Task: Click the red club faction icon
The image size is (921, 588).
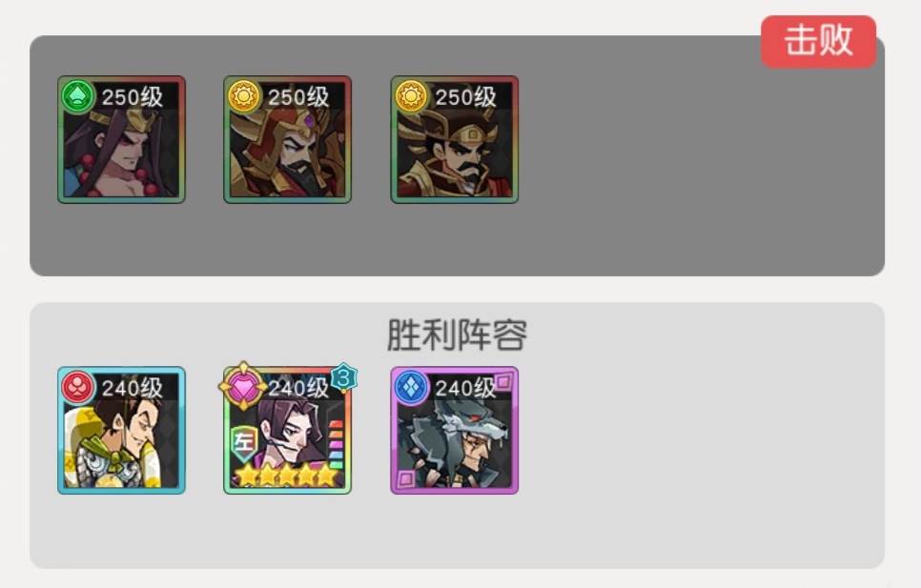Action: coord(77,387)
